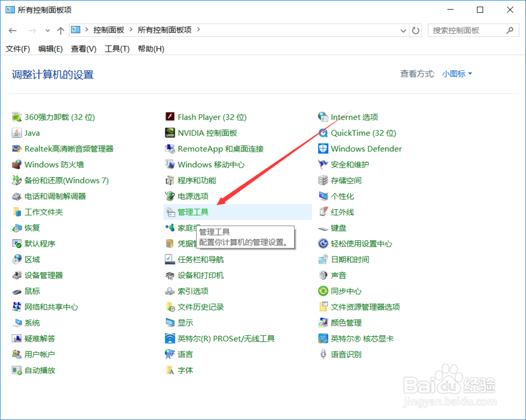Open the 设备和打印机 link
526x420 pixels.
coord(200,275)
